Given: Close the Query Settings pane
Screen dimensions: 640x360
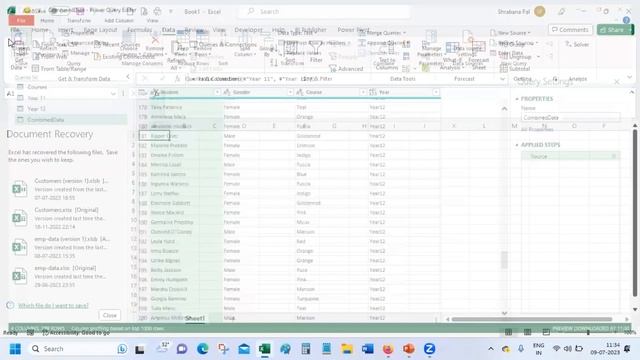Looking at the screenshot, I should click(617, 82).
